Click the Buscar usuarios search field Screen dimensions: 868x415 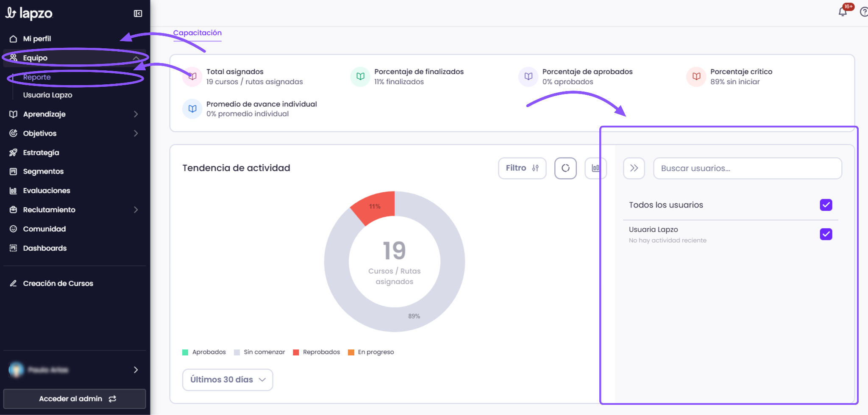coord(748,168)
